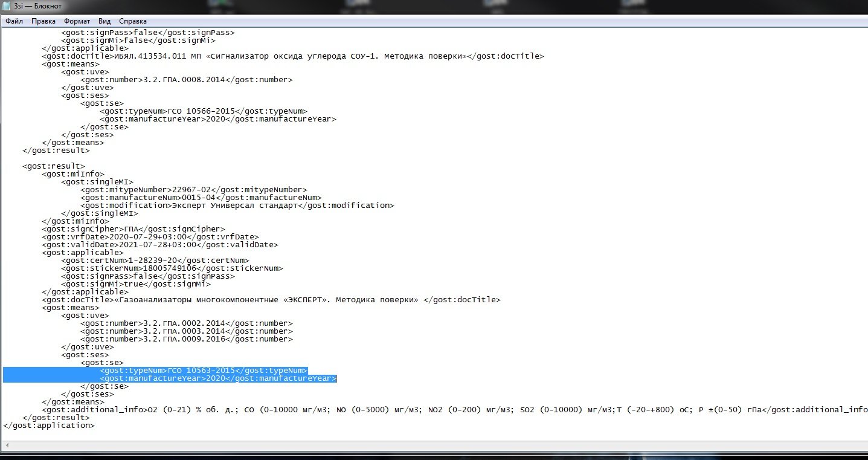Place cursor on mitypeNumber 22967-02 line

[193, 190]
